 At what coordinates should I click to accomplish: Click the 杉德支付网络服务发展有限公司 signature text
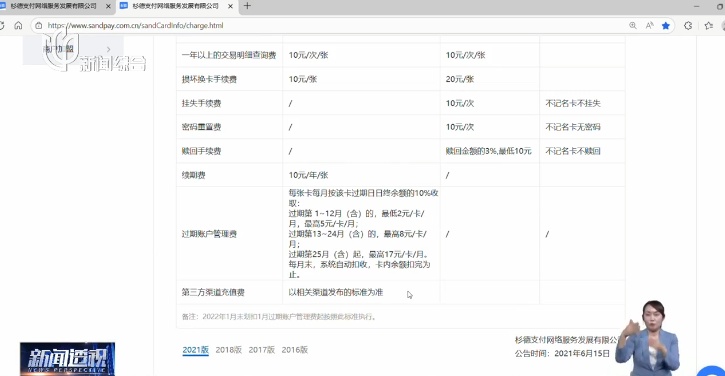(x=568, y=340)
